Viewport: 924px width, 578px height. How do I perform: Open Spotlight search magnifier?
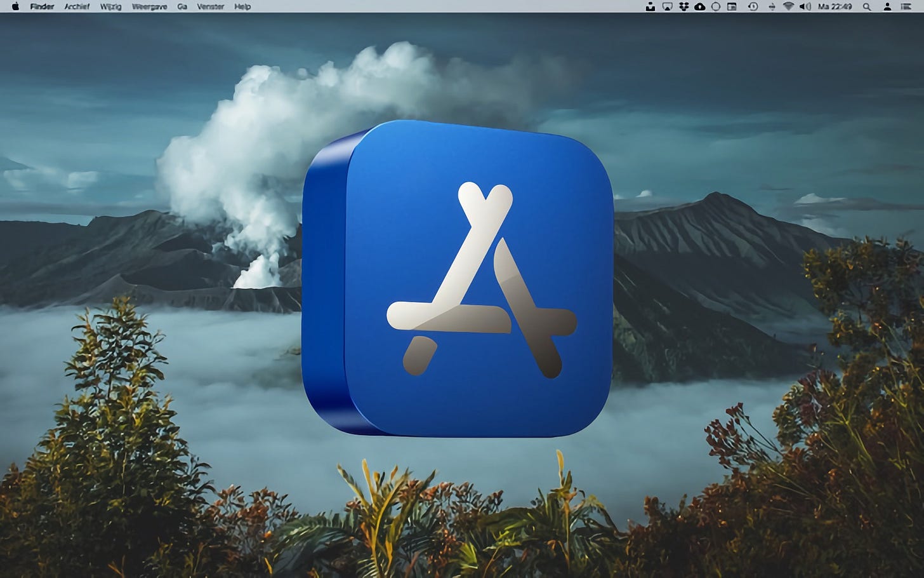pos(867,6)
